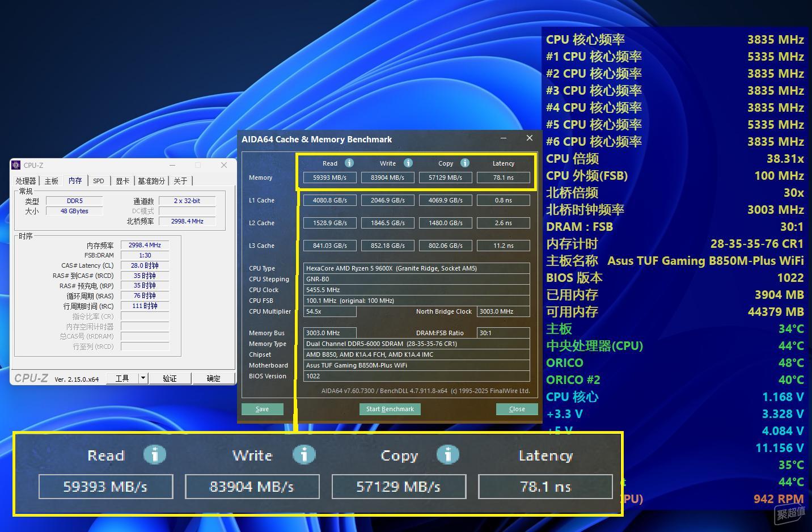The image size is (812, 532).
Task: Click the 内存计时 28-35-35-76 CR1 row in overlay
Action: click(675, 244)
